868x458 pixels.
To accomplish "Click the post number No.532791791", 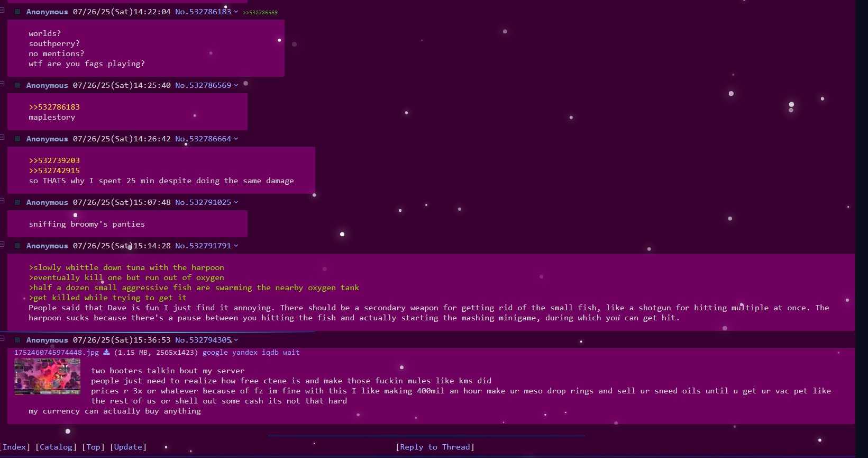I will [203, 246].
